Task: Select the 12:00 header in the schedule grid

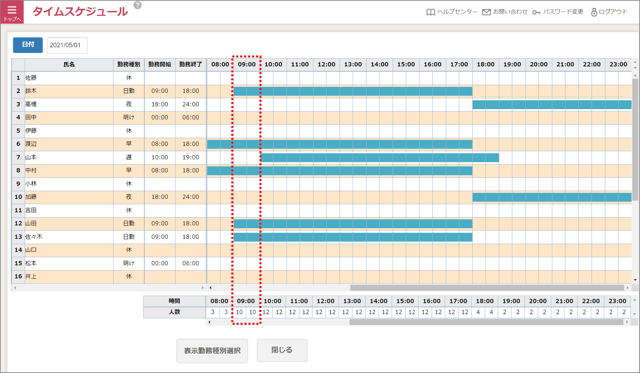Action: pos(326,64)
